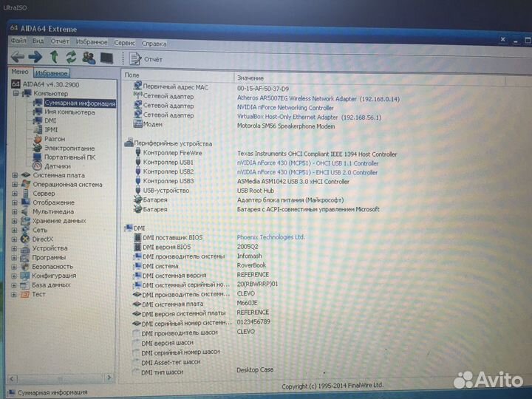Switch to the Избранное tab
532x399 pixels.
coord(52,73)
